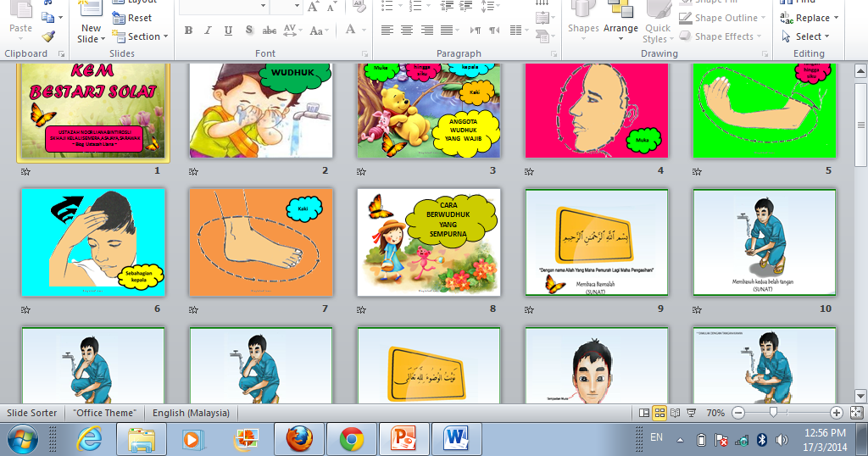This screenshot has height=456, width=868.
Task: Open Word from the taskbar
Action: tap(456, 440)
